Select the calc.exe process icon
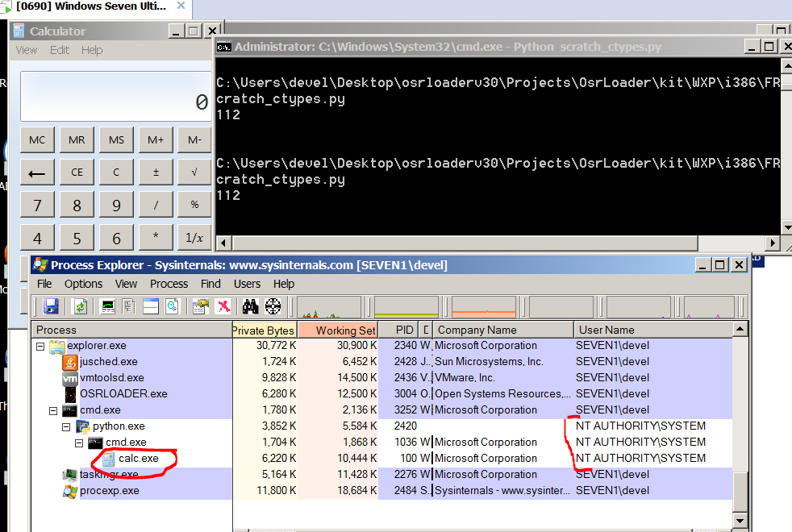792x532 pixels. point(108,459)
